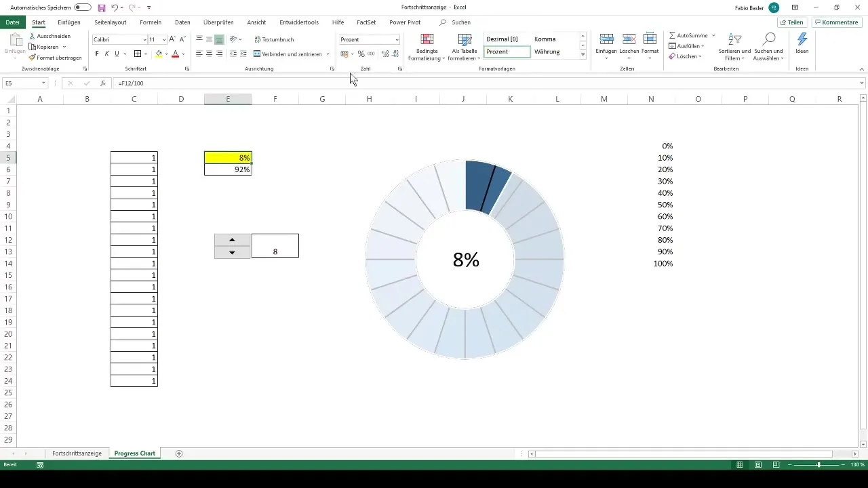The width and height of the screenshot is (868, 488).
Task: Toggle Automatisches Speichern switch
Action: [x=83, y=7]
